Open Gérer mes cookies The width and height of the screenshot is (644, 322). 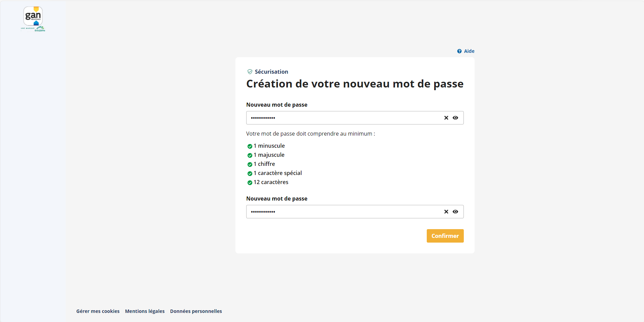pos(98,311)
